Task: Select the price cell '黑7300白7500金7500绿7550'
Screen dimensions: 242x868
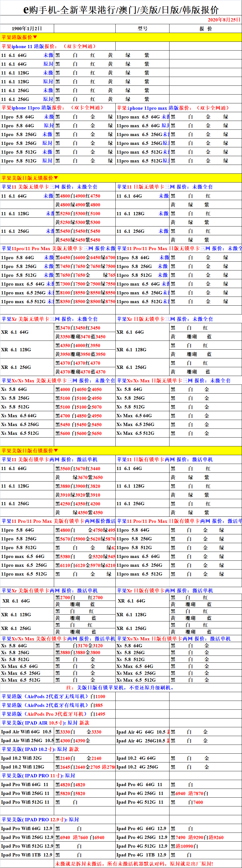Action: pos(85,284)
